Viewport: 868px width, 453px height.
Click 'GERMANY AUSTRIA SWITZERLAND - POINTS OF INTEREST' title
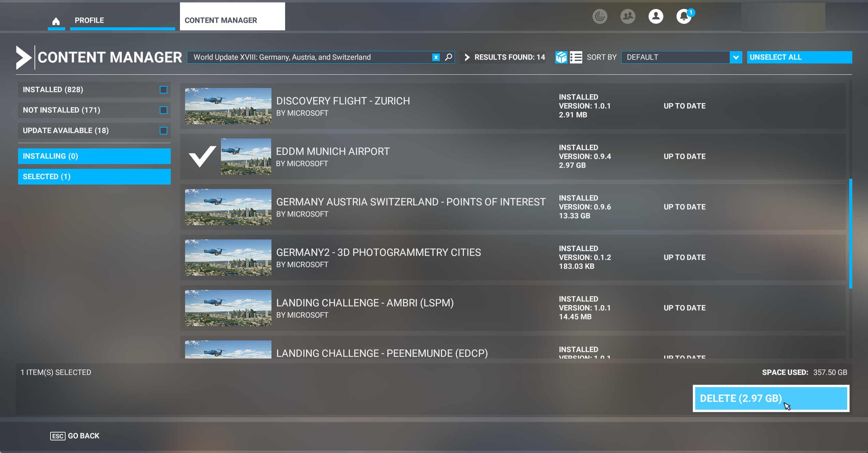point(411,202)
